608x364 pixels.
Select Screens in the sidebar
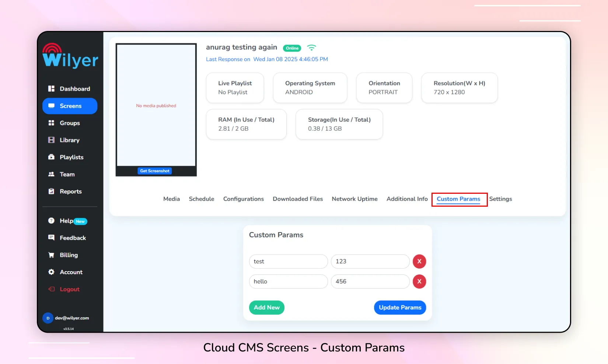point(70,106)
